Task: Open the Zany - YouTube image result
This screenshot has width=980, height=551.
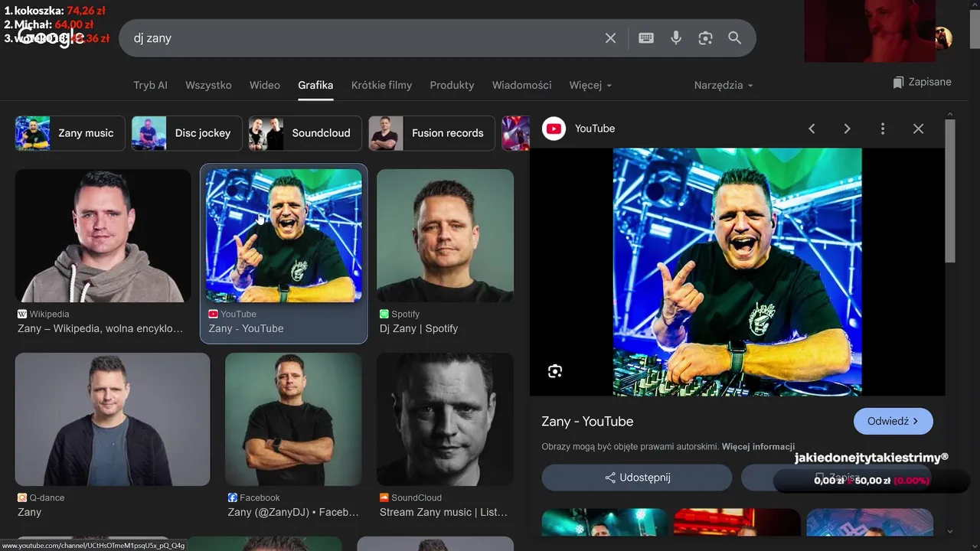Action: point(284,236)
